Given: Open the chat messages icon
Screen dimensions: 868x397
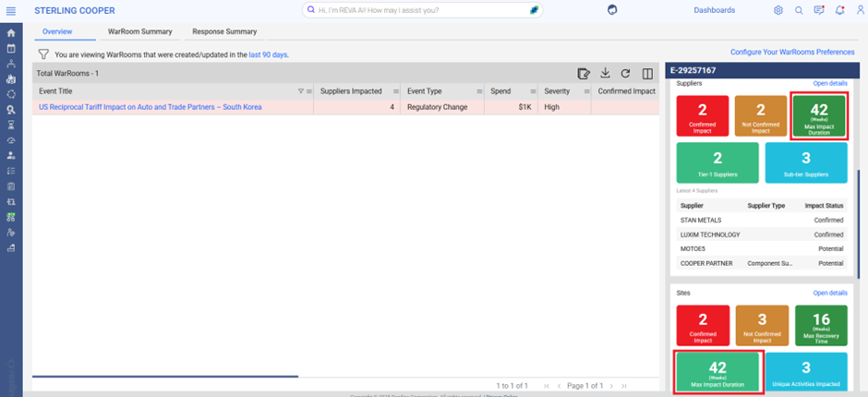Looking at the screenshot, I should coord(819,10).
